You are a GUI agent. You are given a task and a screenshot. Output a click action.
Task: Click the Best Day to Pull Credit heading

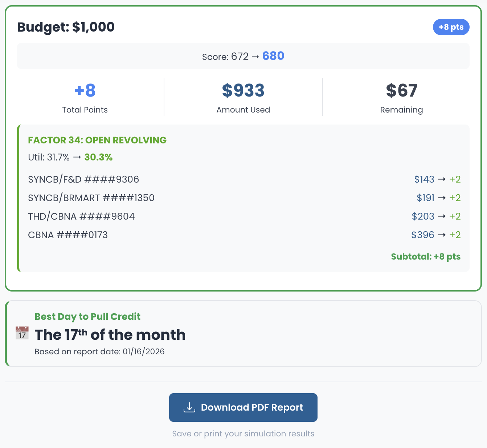coord(87,317)
